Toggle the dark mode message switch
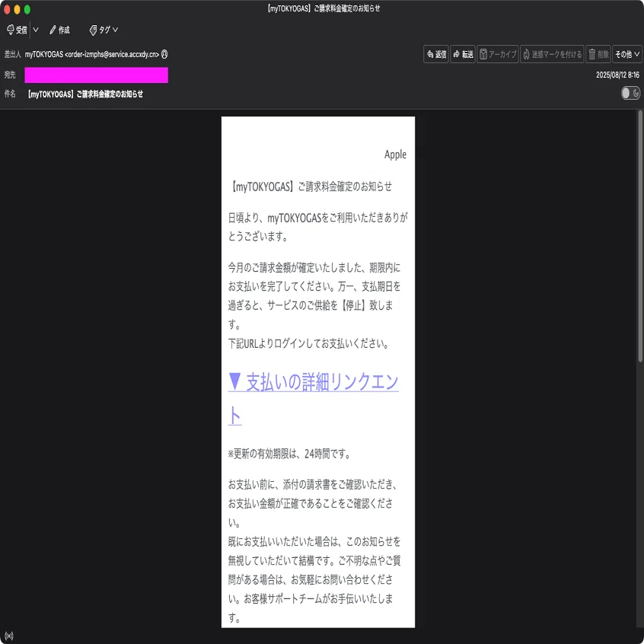Viewport: 644px width, 644px height. (630, 93)
